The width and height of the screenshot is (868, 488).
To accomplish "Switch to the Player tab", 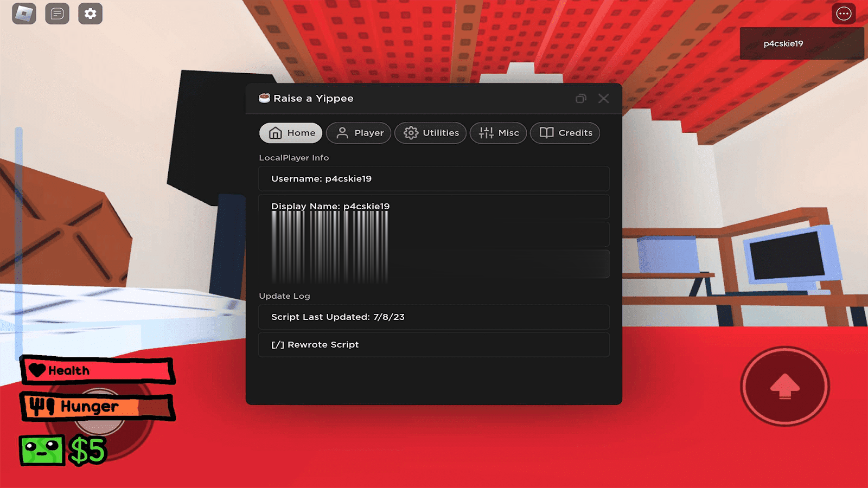I will click(359, 133).
